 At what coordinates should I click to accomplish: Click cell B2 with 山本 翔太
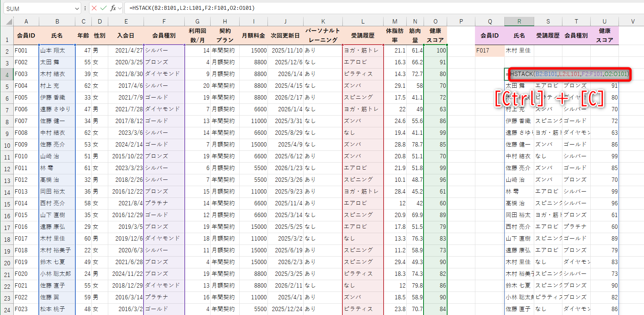57,51
